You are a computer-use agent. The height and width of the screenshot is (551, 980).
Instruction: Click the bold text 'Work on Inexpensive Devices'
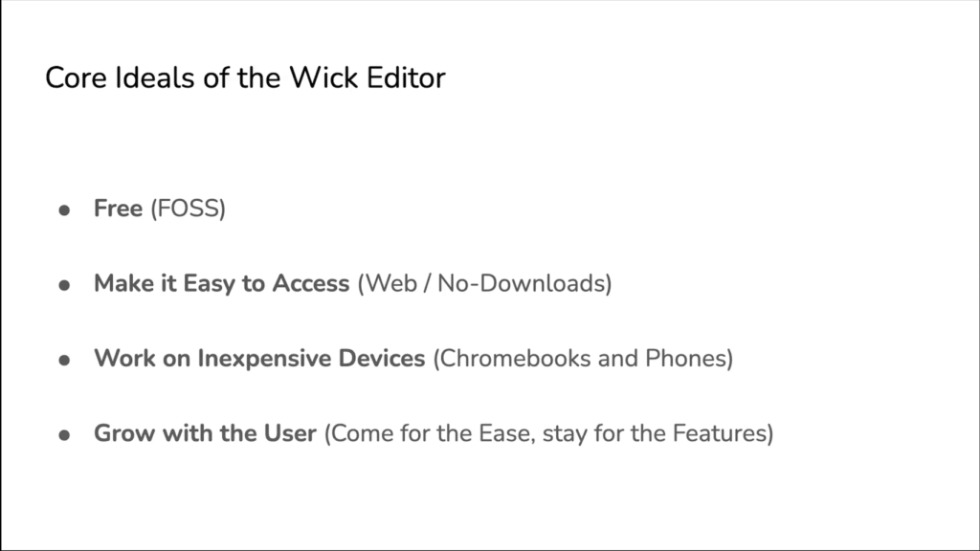point(259,359)
